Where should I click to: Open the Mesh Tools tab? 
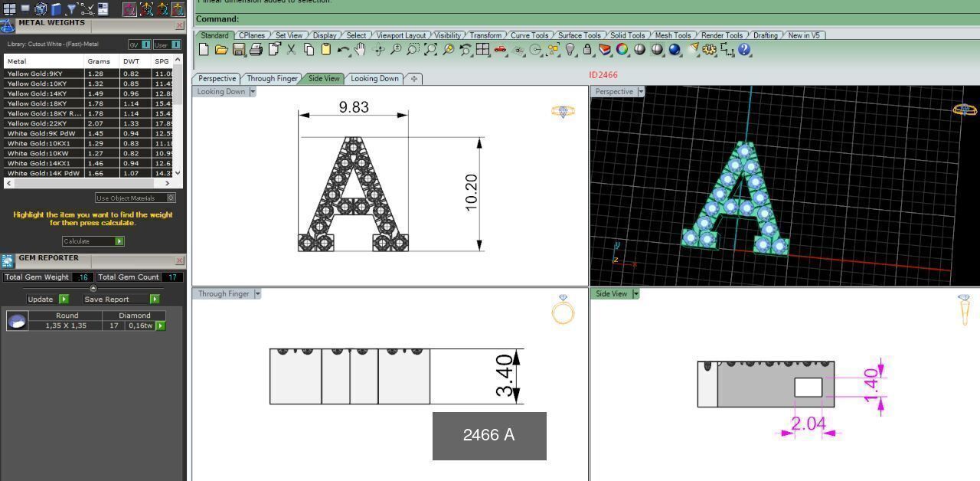[x=672, y=35]
